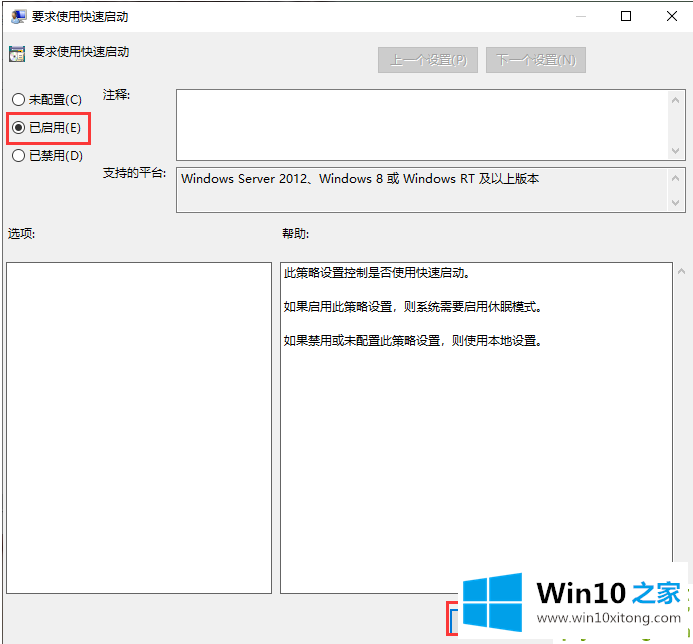This screenshot has height=644, width=693.
Task: Select the 未配置(C) radio option
Action: [18, 100]
